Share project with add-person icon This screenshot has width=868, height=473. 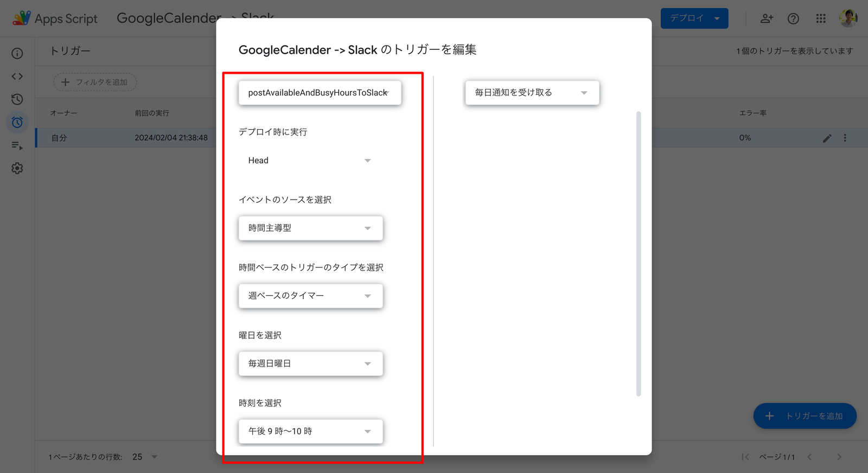[x=767, y=18]
